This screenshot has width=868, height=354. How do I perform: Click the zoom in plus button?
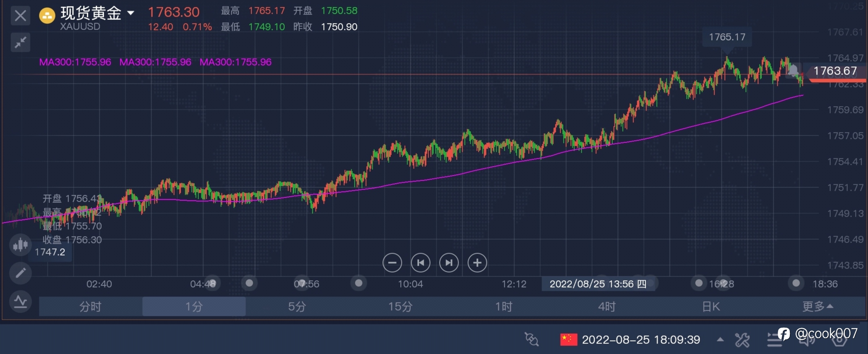(477, 263)
